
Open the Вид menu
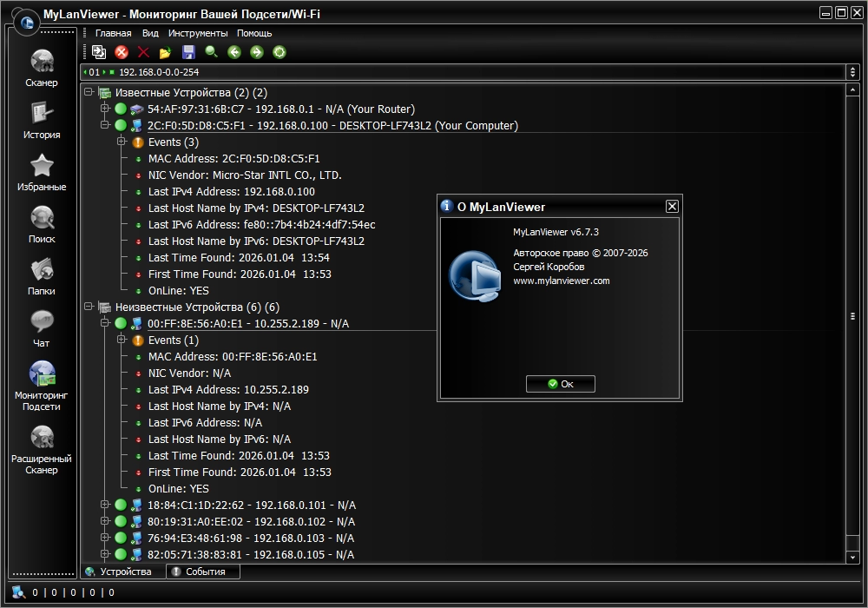point(150,33)
